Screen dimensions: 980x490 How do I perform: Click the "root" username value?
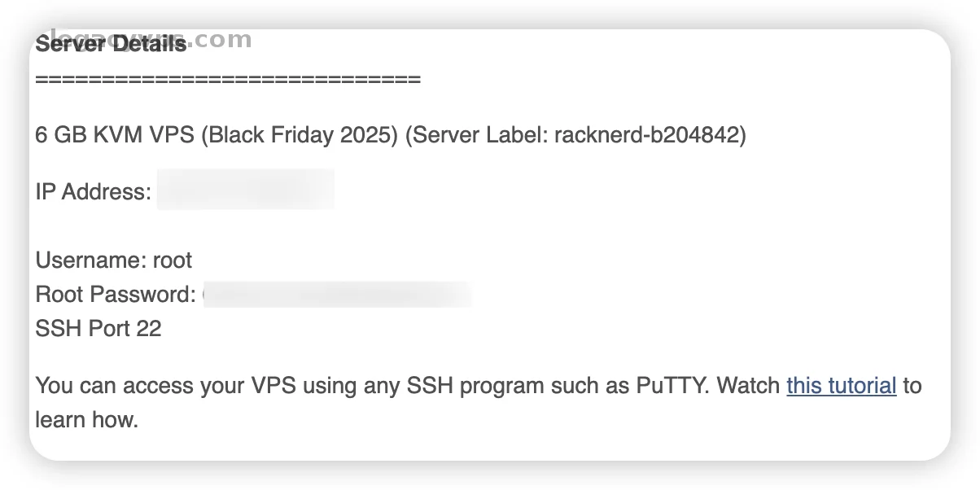(173, 260)
